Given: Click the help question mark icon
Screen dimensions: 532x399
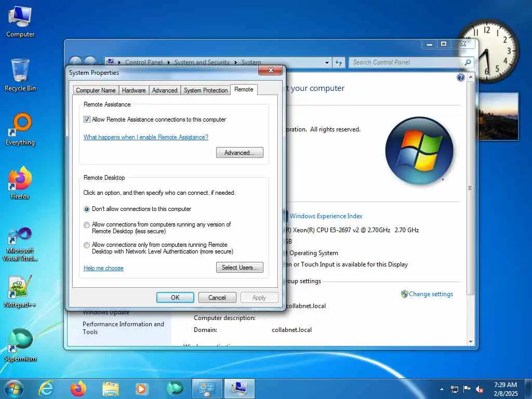Looking at the screenshot, I should (460, 77).
